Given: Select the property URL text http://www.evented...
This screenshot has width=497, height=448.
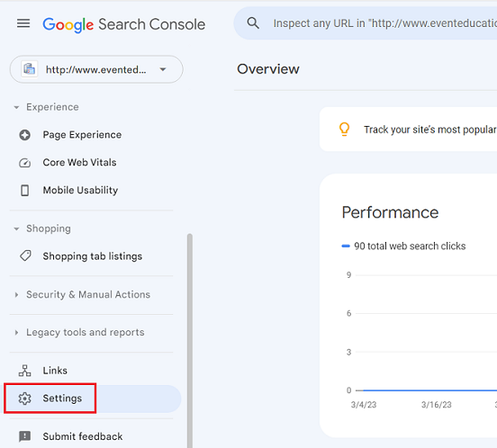Looking at the screenshot, I should (96, 69).
